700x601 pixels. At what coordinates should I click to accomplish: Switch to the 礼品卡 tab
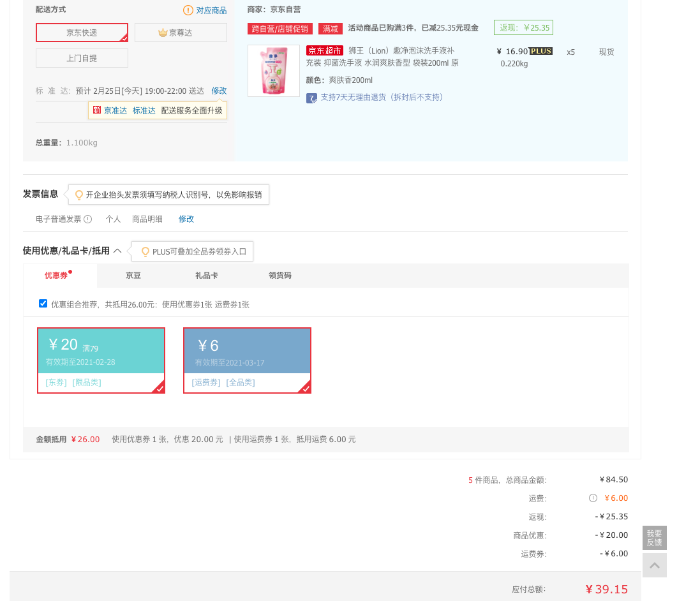point(207,276)
